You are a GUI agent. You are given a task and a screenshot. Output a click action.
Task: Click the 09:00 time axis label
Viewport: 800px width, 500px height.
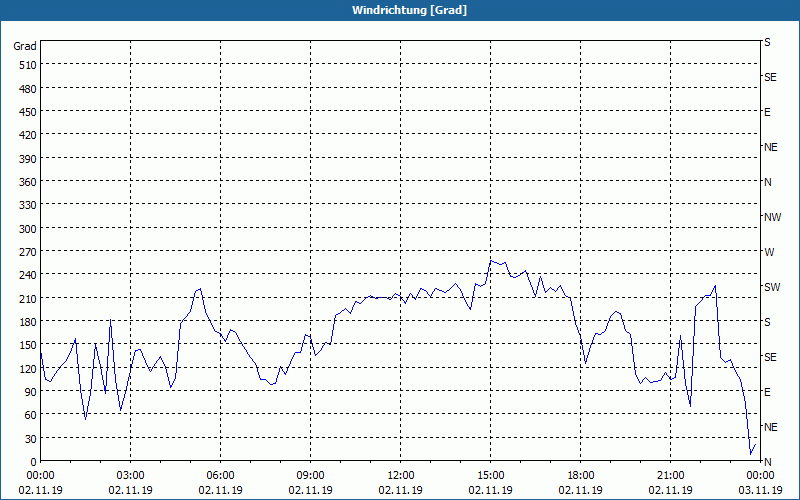(x=310, y=476)
